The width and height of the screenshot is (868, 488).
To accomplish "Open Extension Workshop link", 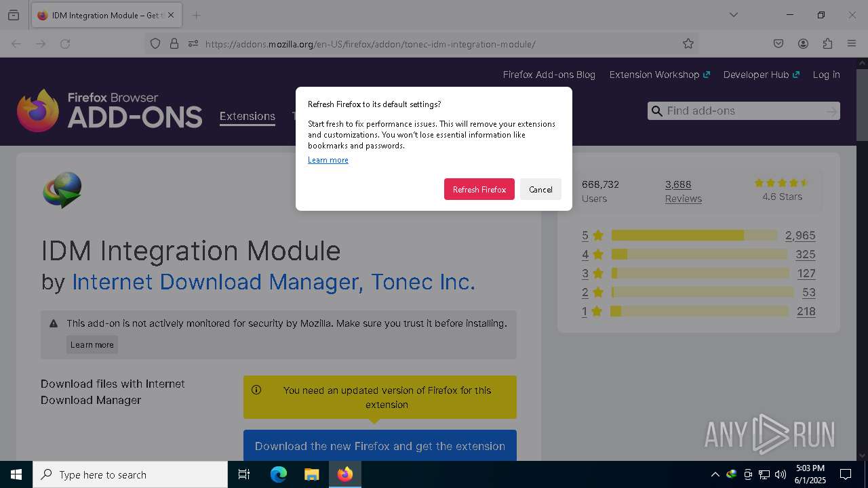I will (x=660, y=75).
